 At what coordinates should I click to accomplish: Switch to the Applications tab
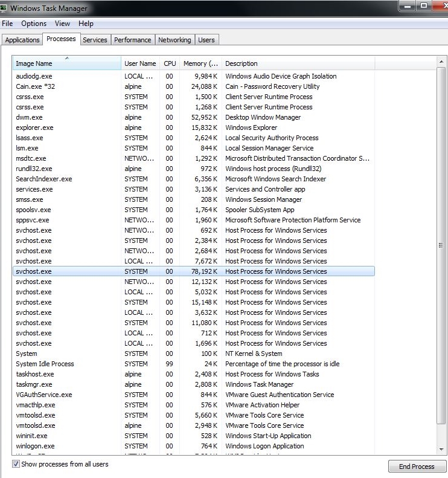click(x=22, y=40)
